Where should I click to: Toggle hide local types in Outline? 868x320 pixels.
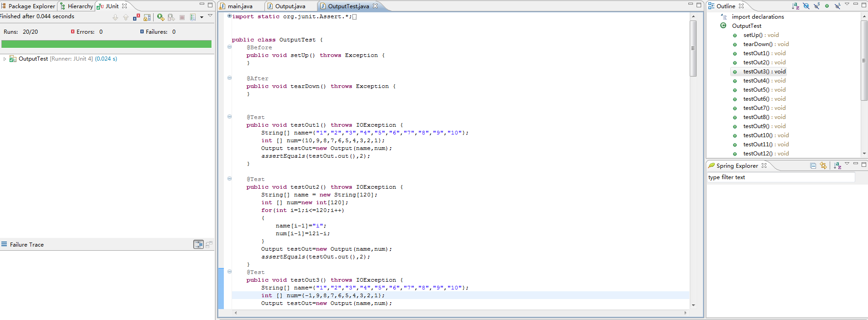point(837,6)
